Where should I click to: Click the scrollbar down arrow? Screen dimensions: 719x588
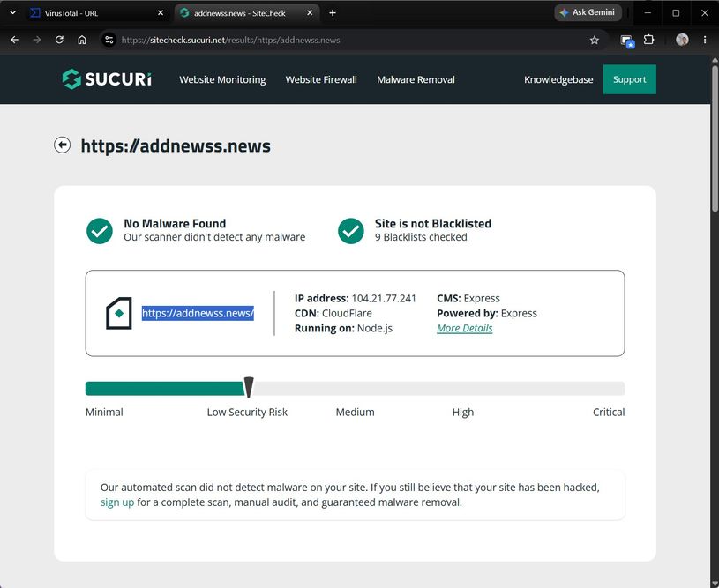click(x=715, y=584)
